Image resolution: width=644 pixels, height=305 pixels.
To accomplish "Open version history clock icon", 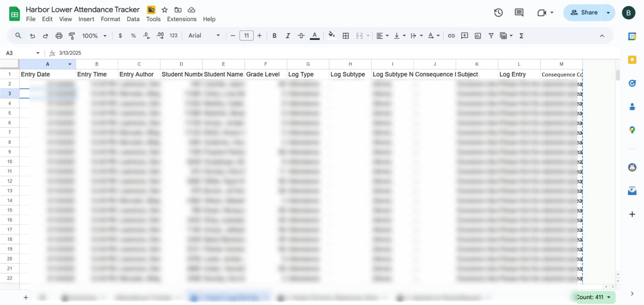I will pyautogui.click(x=498, y=13).
